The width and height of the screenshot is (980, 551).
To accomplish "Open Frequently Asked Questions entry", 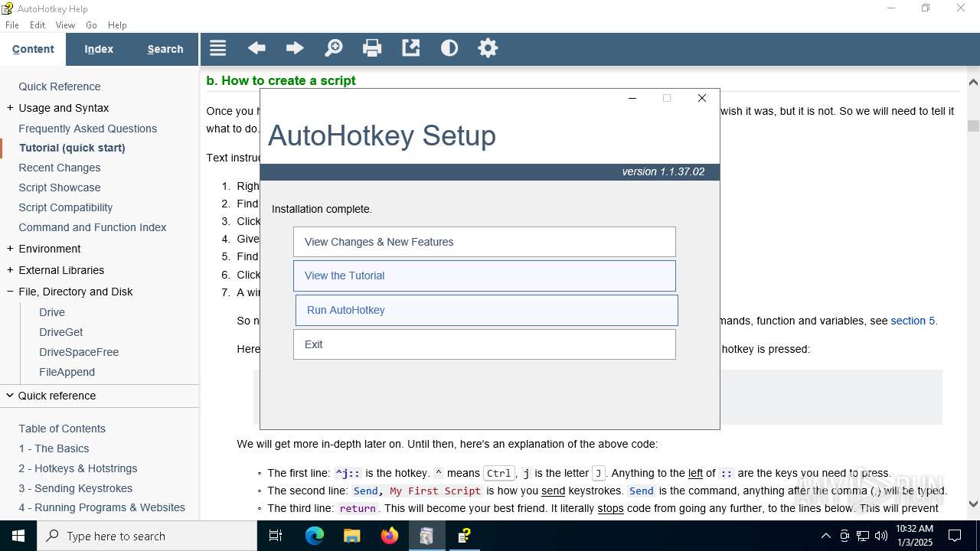I will point(88,129).
